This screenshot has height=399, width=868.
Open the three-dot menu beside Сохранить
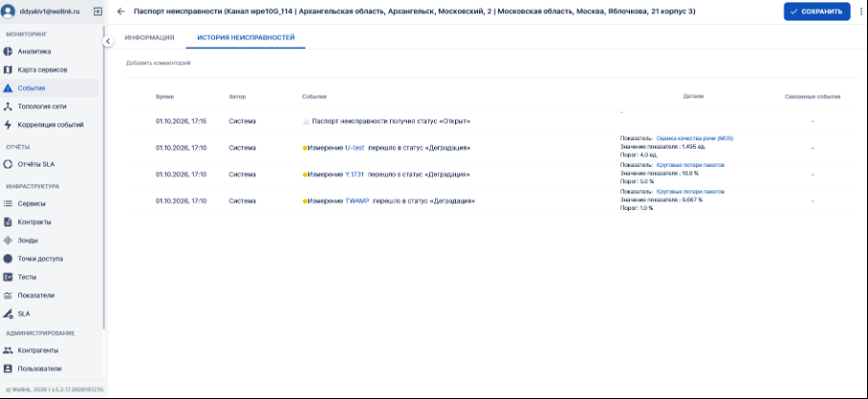(x=861, y=12)
